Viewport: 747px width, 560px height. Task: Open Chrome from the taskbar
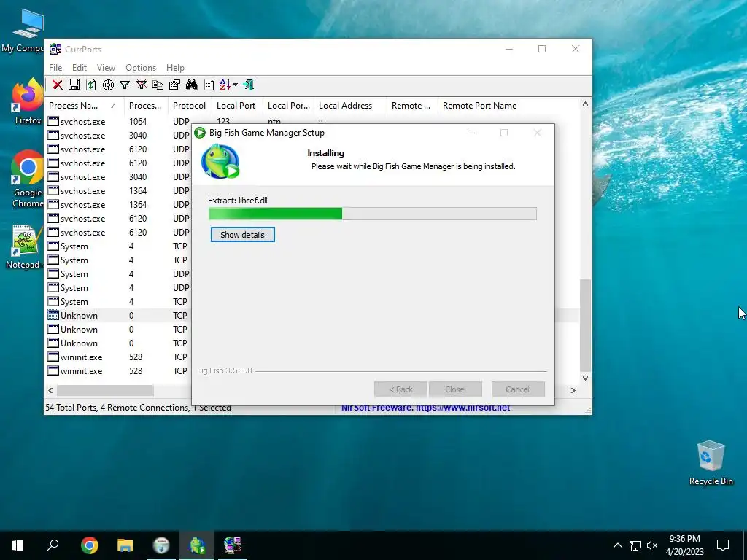90,545
